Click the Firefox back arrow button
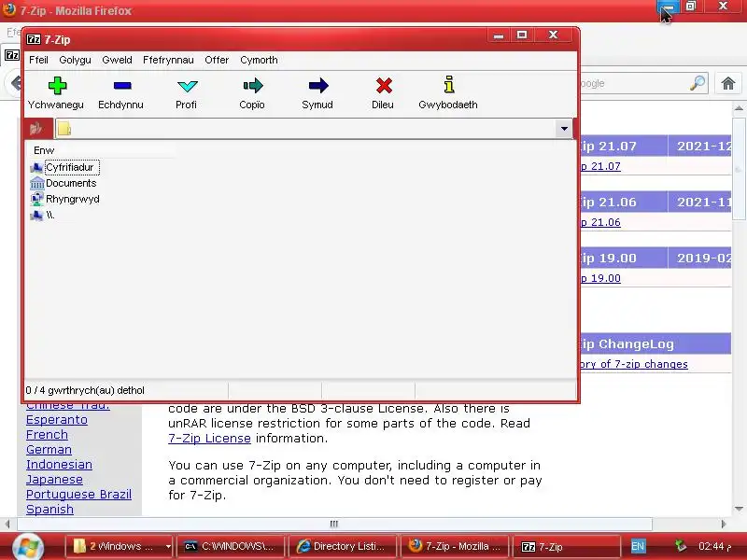 pos(14,83)
